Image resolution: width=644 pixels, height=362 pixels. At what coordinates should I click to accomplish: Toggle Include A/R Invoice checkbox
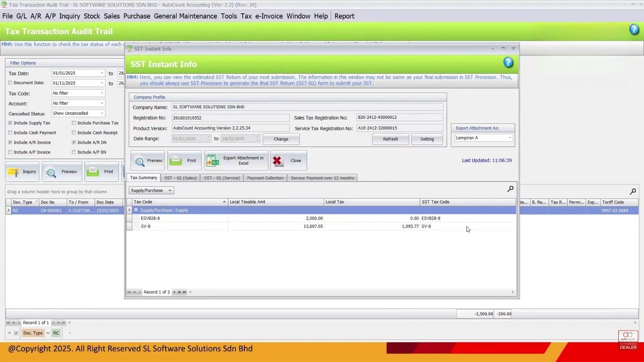[10, 143]
